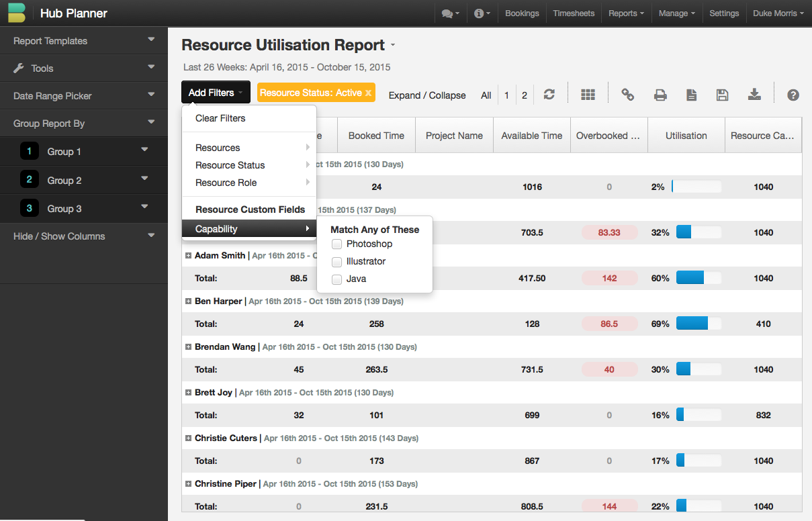Click Ben Harper's 69% utilisation bar

[698, 324]
